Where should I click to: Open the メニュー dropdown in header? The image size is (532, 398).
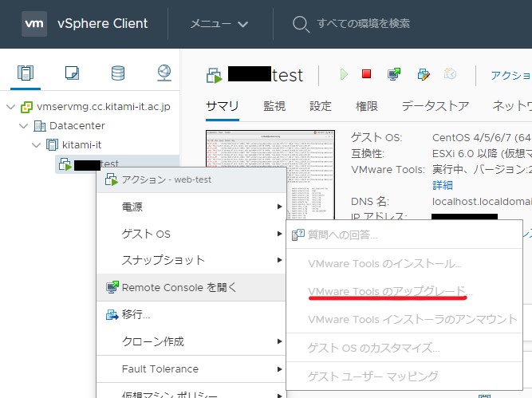click(x=219, y=24)
